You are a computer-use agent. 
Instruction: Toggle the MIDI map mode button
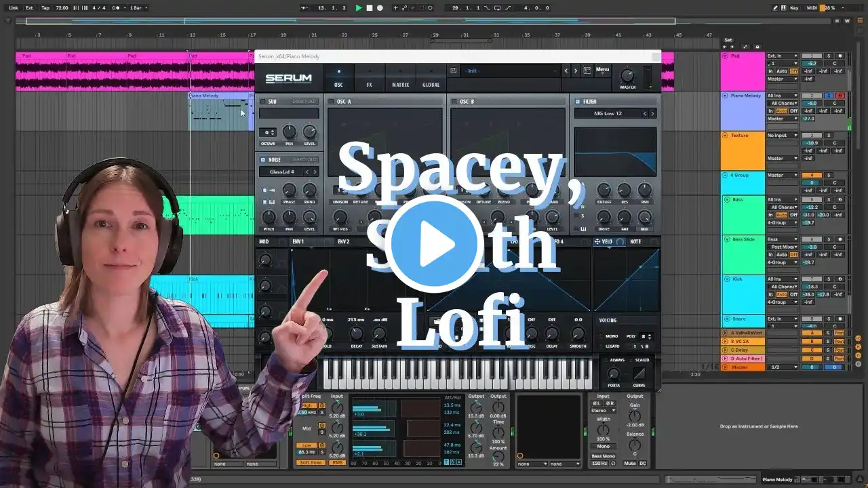pos(810,8)
